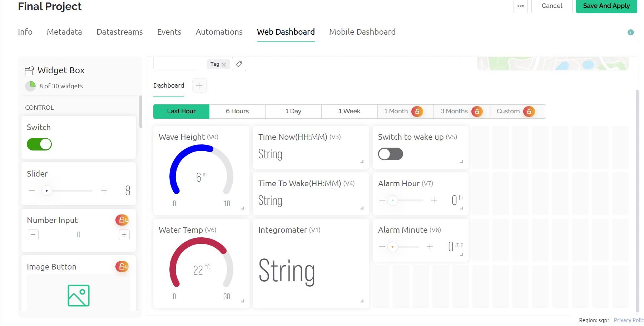Open the Datastreams tab
Viewport: 644px width, 326px height.
coord(119,32)
